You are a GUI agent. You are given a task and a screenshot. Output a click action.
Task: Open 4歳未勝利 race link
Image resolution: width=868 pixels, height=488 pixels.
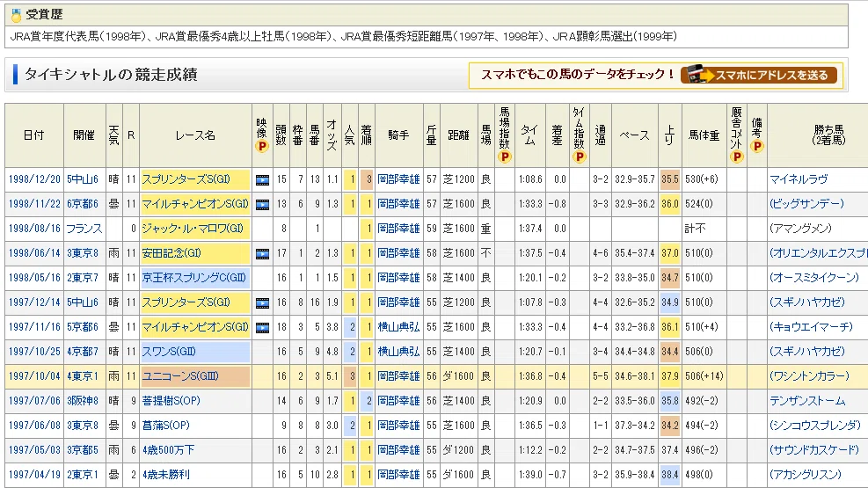[166, 475]
